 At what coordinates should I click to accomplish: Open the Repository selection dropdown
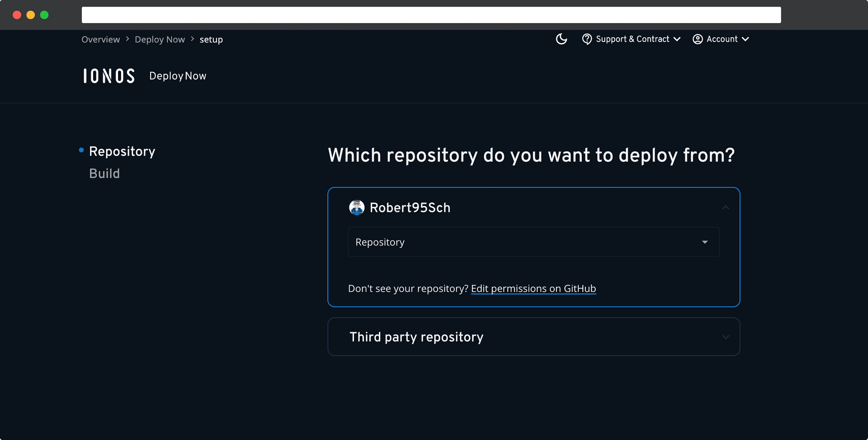pos(533,242)
